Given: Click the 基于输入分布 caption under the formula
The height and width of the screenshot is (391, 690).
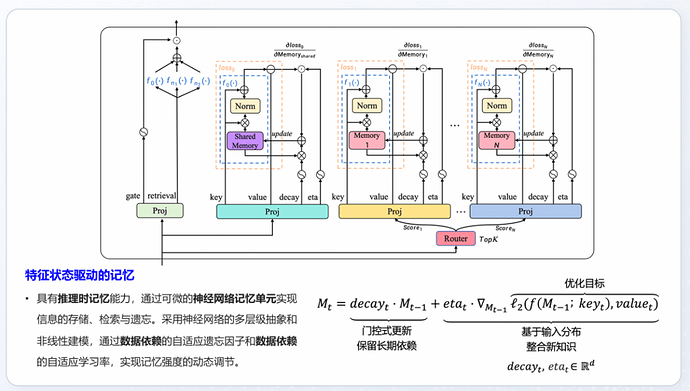Looking at the screenshot, I should (x=551, y=332).
